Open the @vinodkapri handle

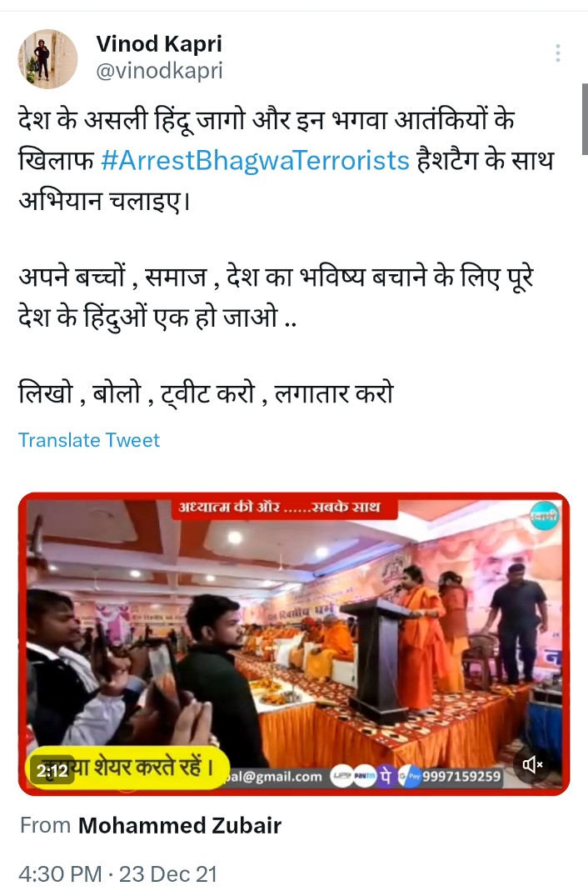pos(159,72)
